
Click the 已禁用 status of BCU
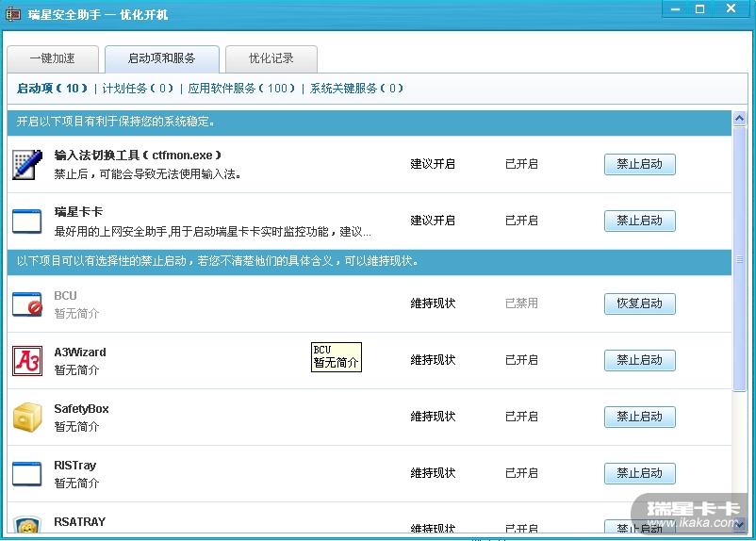tap(521, 303)
